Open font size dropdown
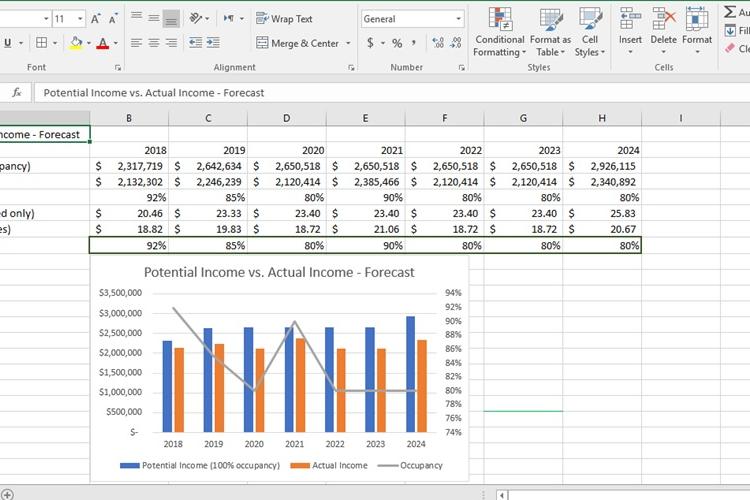The image size is (750, 500). pos(80,19)
